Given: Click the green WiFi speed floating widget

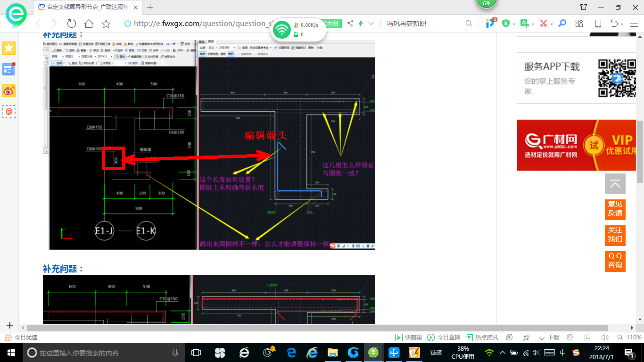Looking at the screenshot, I should click(x=298, y=30).
